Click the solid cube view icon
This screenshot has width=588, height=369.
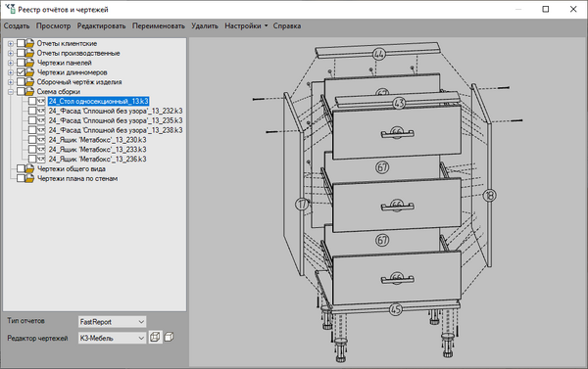click(170, 337)
